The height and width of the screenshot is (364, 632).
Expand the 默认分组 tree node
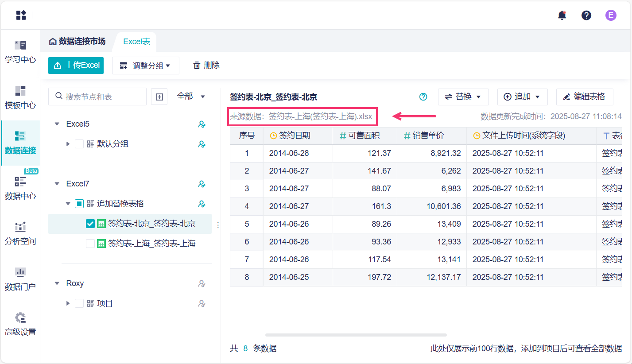[x=68, y=144]
